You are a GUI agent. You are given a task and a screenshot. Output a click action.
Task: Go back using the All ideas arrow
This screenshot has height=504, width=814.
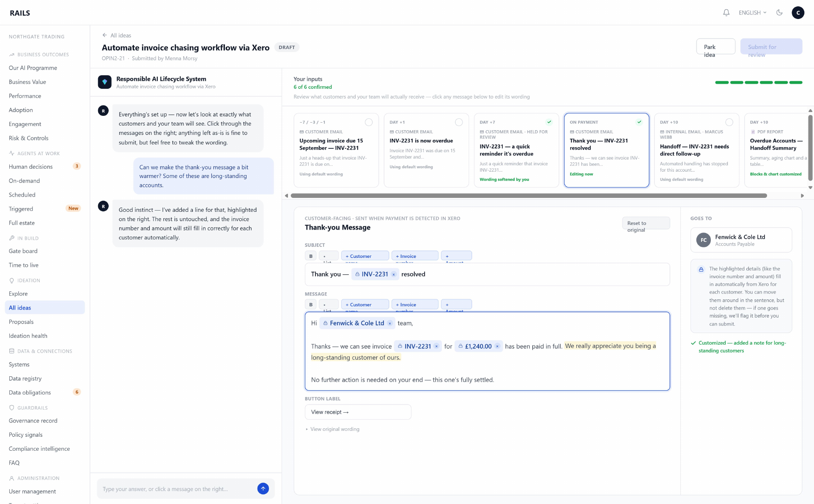(x=117, y=36)
